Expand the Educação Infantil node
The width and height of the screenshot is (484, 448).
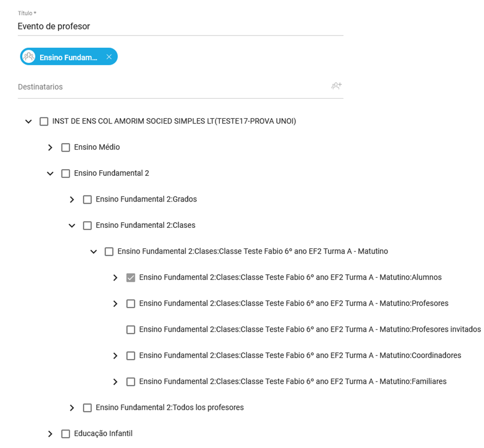pyautogui.click(x=50, y=434)
